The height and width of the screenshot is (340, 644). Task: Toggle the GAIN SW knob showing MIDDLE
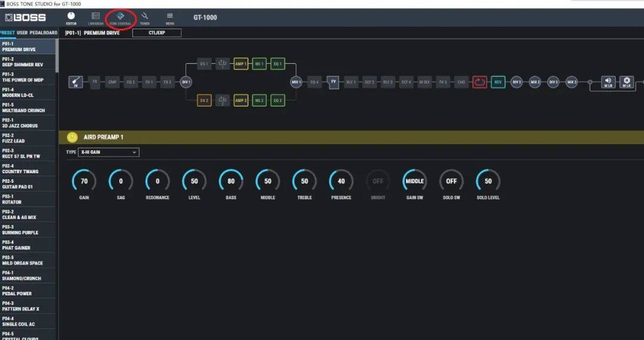pyautogui.click(x=414, y=181)
